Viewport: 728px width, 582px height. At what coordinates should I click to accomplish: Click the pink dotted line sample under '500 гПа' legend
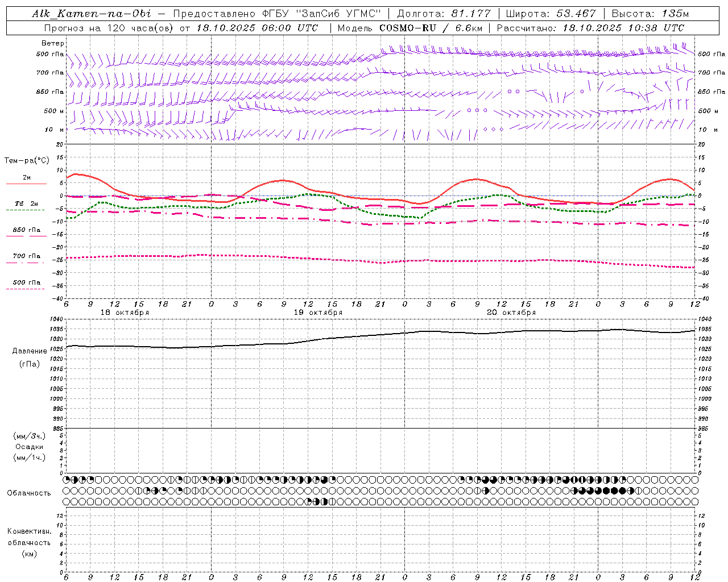pos(25,289)
